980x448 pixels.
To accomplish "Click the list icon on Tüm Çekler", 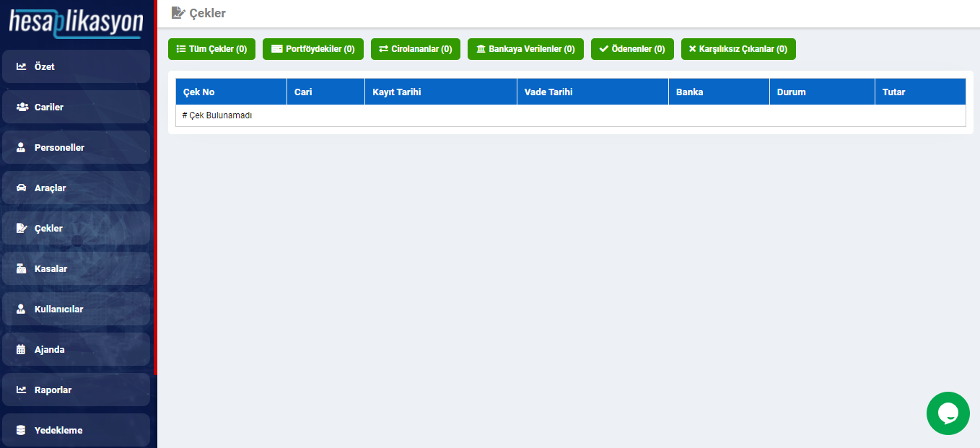I will pyautogui.click(x=181, y=49).
